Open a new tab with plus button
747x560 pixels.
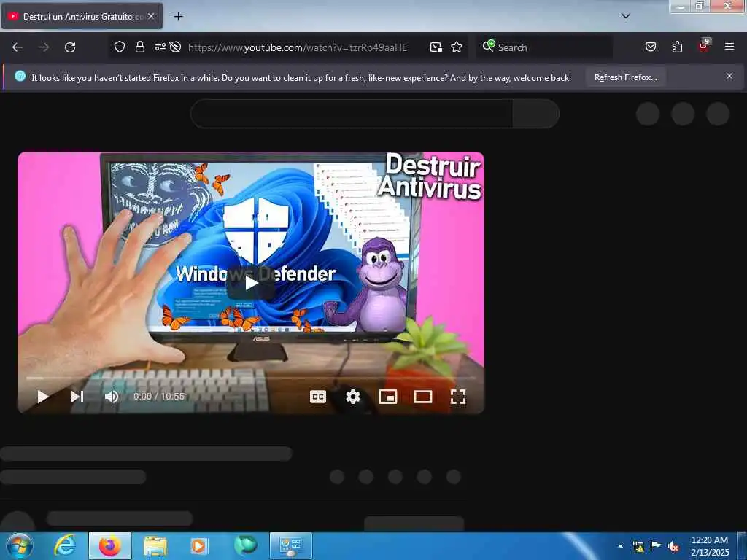tap(178, 17)
